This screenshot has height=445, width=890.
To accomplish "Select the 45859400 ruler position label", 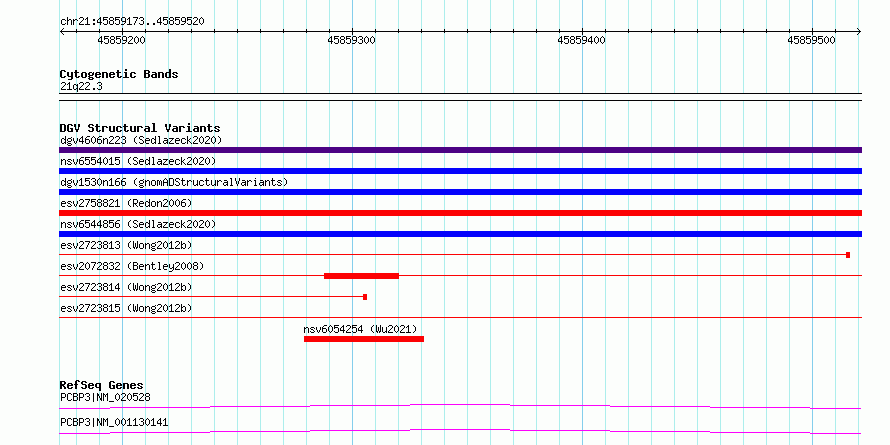I will (x=582, y=40).
